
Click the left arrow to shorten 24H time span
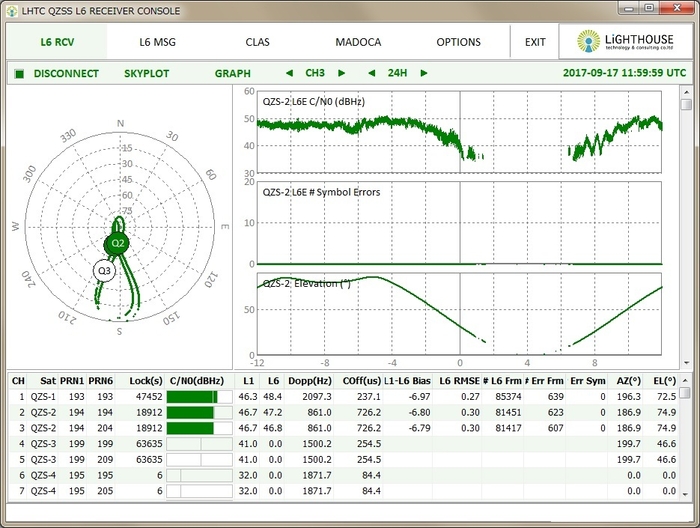pyautogui.click(x=372, y=73)
